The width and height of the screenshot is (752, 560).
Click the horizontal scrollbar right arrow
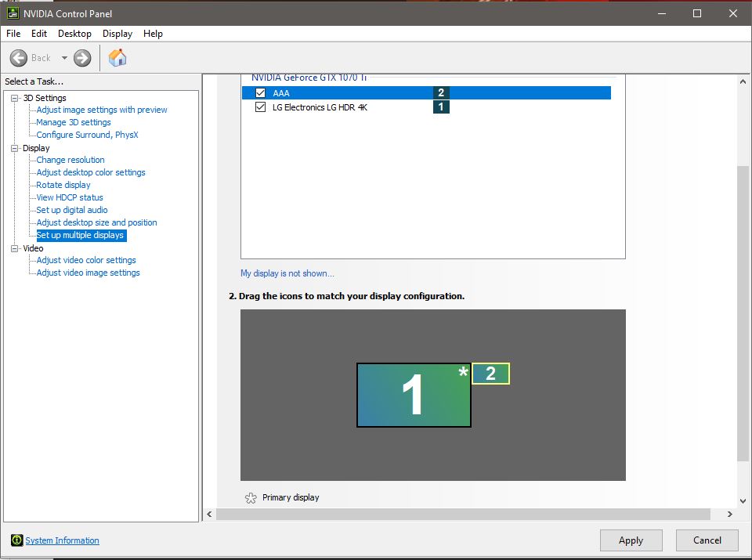(729, 514)
